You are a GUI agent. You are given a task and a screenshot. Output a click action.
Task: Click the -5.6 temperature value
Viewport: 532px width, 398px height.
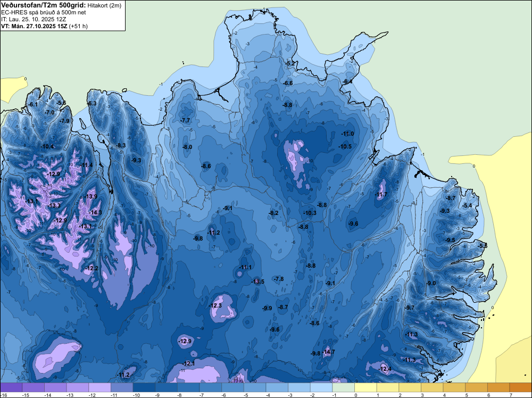61,103
